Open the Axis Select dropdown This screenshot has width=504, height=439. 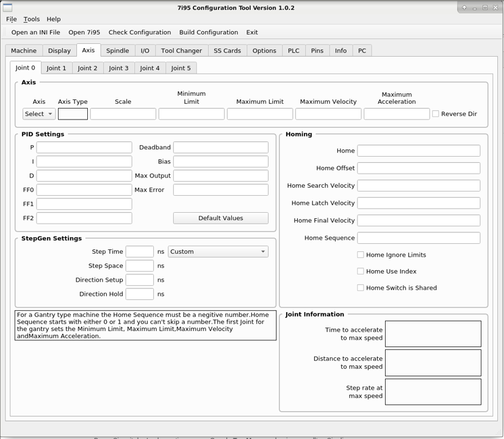(x=39, y=114)
